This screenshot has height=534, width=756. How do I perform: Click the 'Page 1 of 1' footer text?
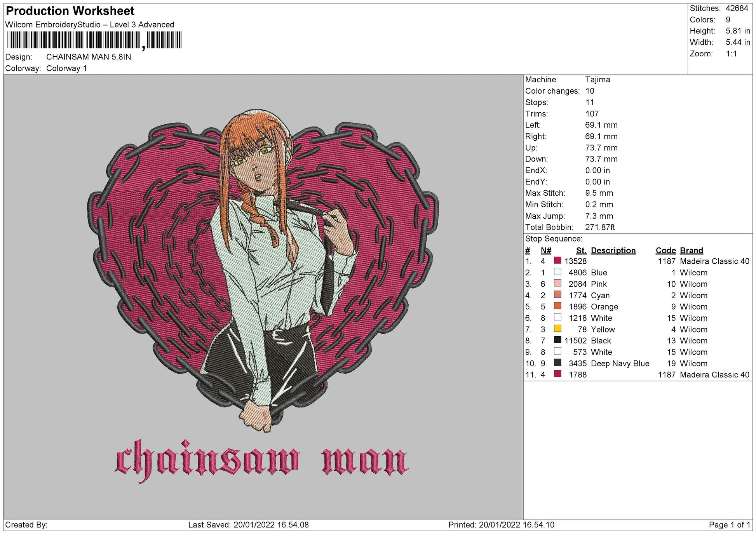730,525
